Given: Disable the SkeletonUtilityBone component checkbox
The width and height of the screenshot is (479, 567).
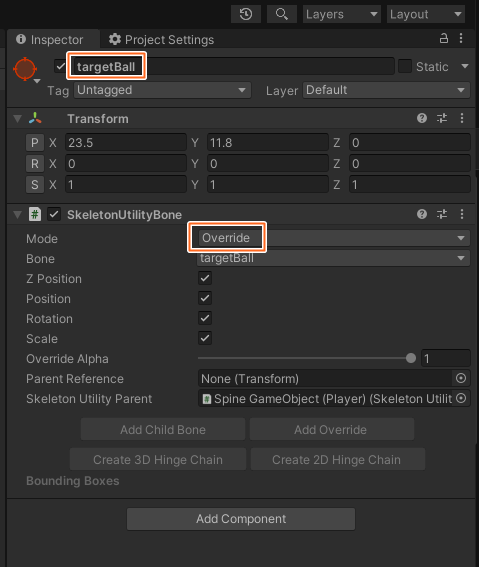Looking at the screenshot, I should click(54, 214).
